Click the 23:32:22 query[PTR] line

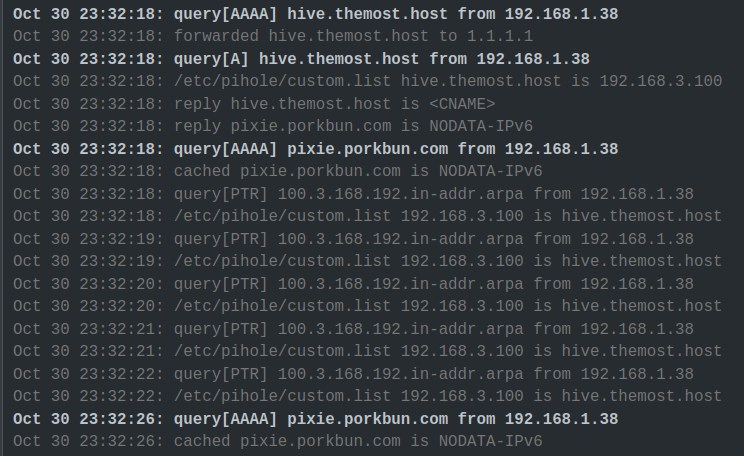(353, 374)
